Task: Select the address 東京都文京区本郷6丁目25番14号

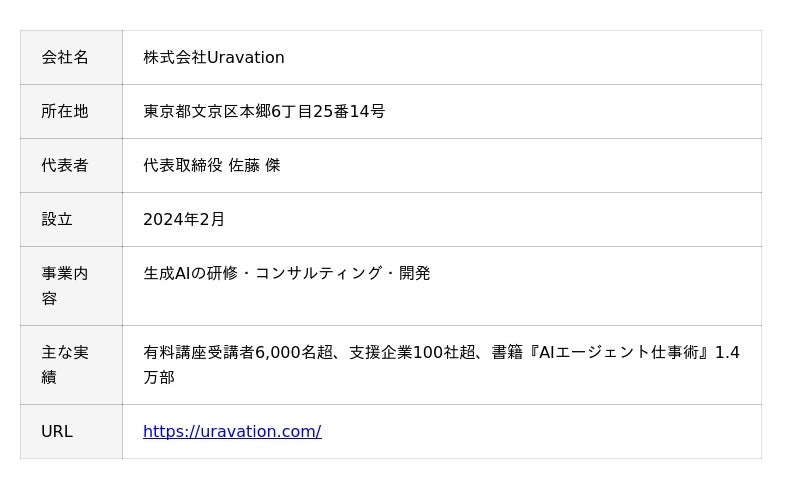Action: (264, 112)
